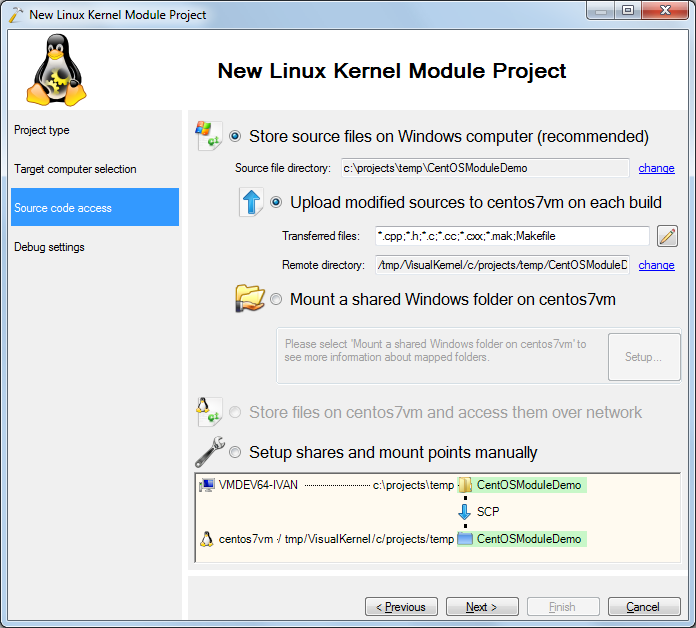Click the tmp/VisualKernel/c/projects/temp path text

[x=369, y=539]
